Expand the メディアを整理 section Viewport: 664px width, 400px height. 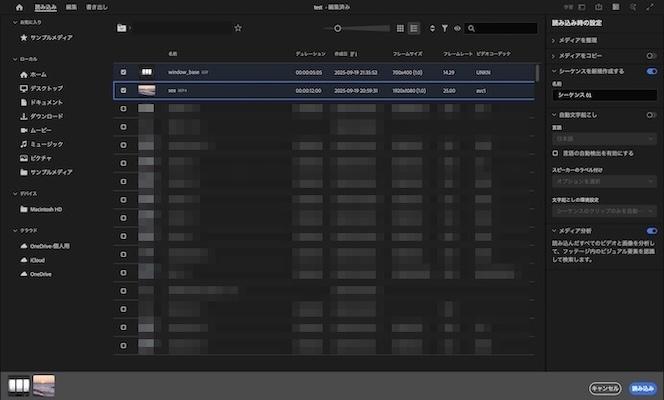pos(555,39)
